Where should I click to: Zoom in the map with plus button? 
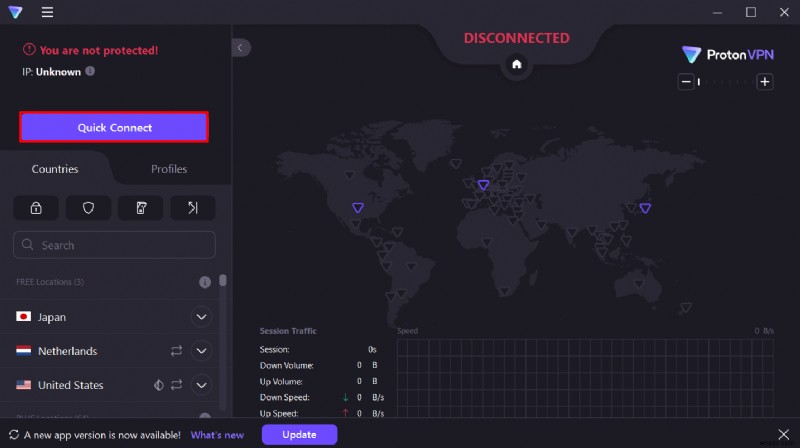[764, 82]
